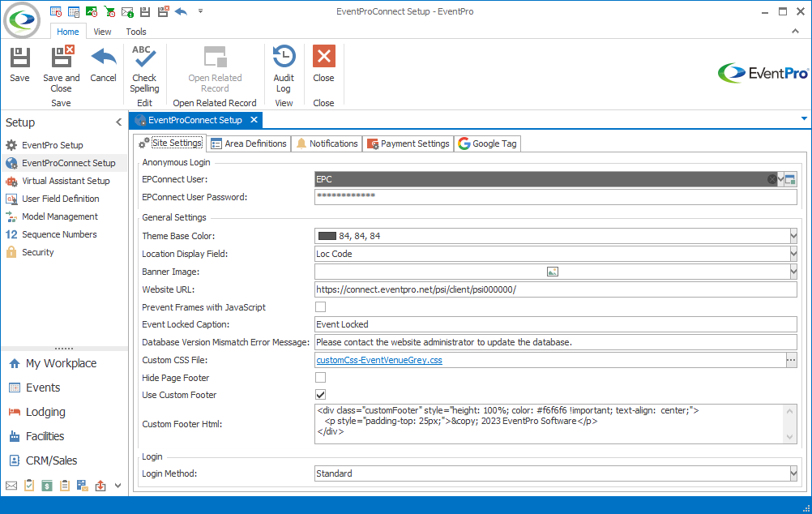
Task: Collapse the Setup navigation panel
Action: pyautogui.click(x=118, y=122)
